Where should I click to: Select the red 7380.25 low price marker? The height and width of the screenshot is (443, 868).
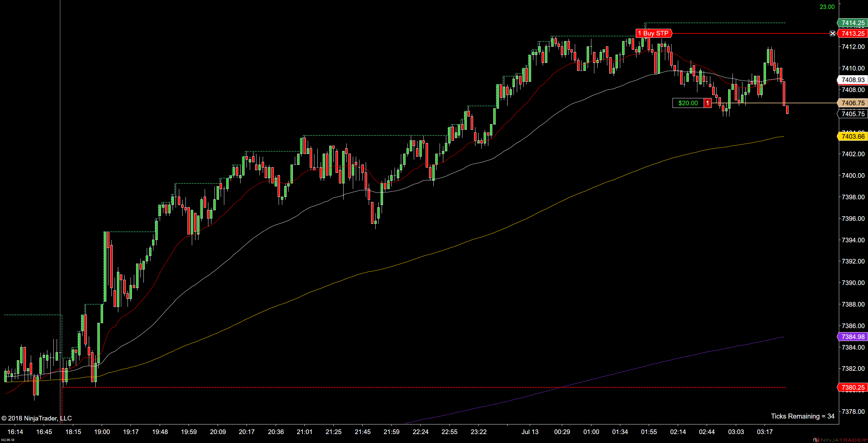pos(852,387)
